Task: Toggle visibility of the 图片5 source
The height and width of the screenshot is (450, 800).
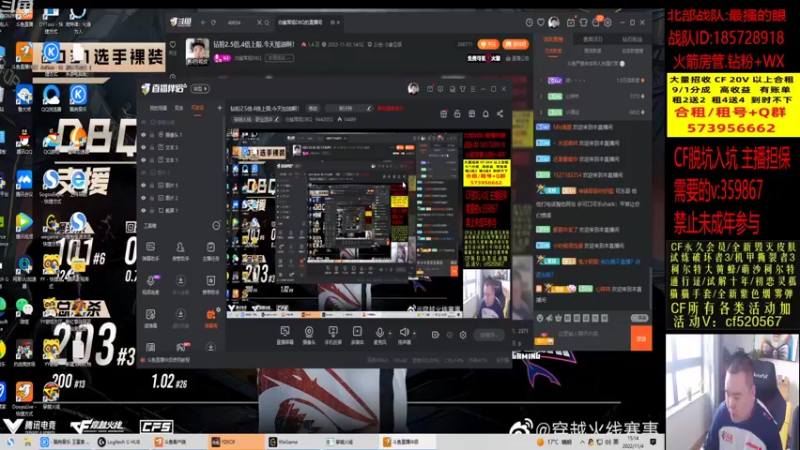Action: coord(143,185)
